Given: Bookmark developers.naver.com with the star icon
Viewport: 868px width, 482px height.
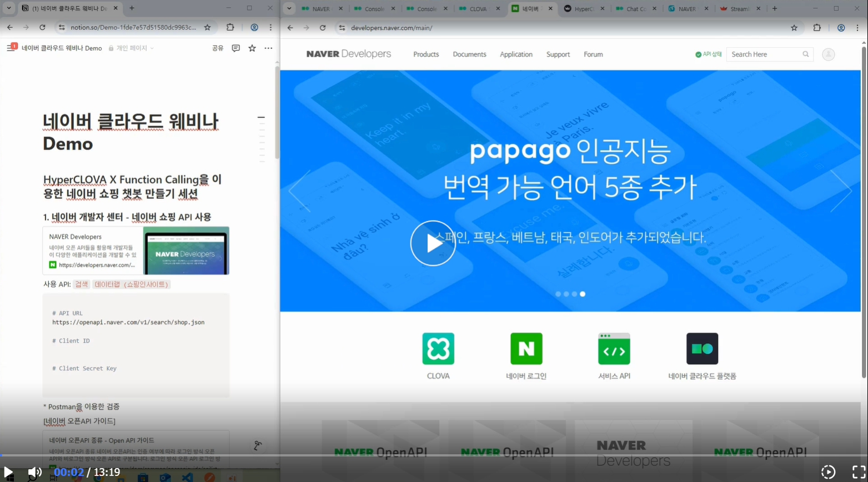Looking at the screenshot, I should tap(794, 28).
